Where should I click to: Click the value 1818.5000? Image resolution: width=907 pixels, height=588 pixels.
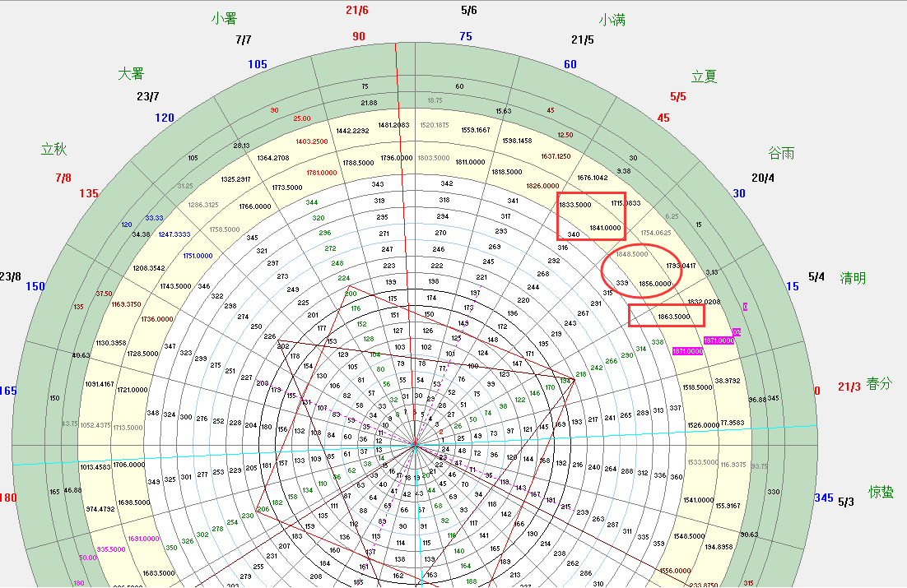[x=507, y=173]
